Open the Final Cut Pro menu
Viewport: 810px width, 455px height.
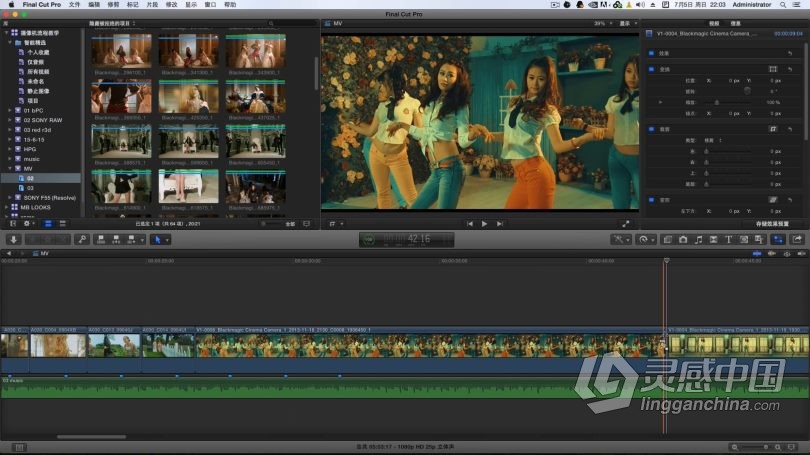41,4
